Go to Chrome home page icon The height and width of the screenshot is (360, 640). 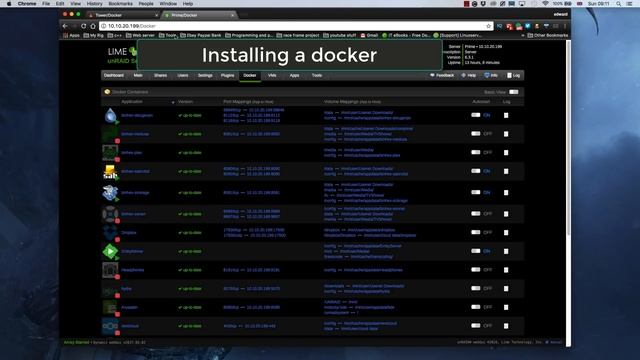(93, 26)
